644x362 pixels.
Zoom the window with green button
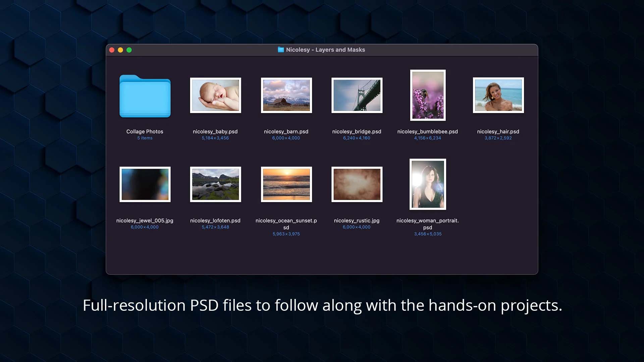pos(129,50)
